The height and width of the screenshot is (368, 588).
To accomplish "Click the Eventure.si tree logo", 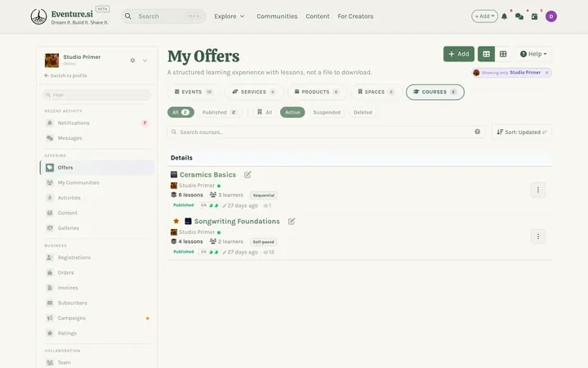I will click(x=38, y=16).
